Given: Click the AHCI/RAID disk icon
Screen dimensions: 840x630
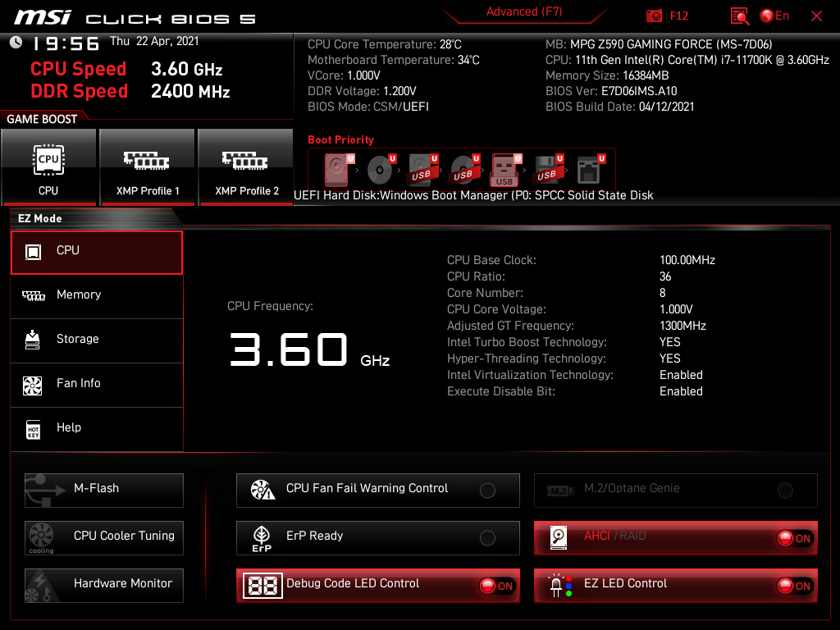Looking at the screenshot, I should tap(559, 537).
